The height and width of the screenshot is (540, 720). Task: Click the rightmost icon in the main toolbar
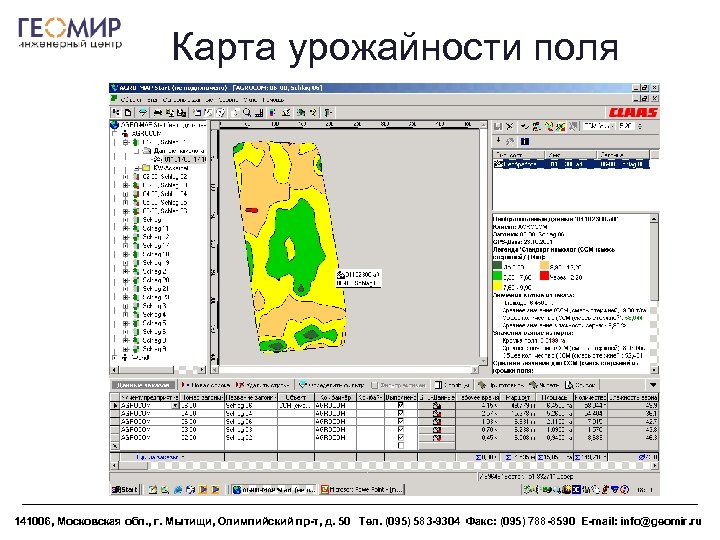coord(328,112)
